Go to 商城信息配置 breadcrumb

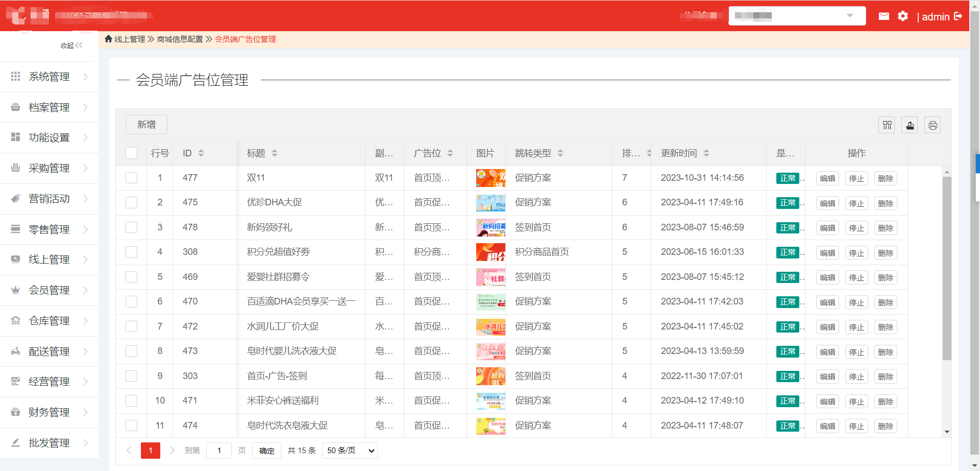click(x=180, y=39)
